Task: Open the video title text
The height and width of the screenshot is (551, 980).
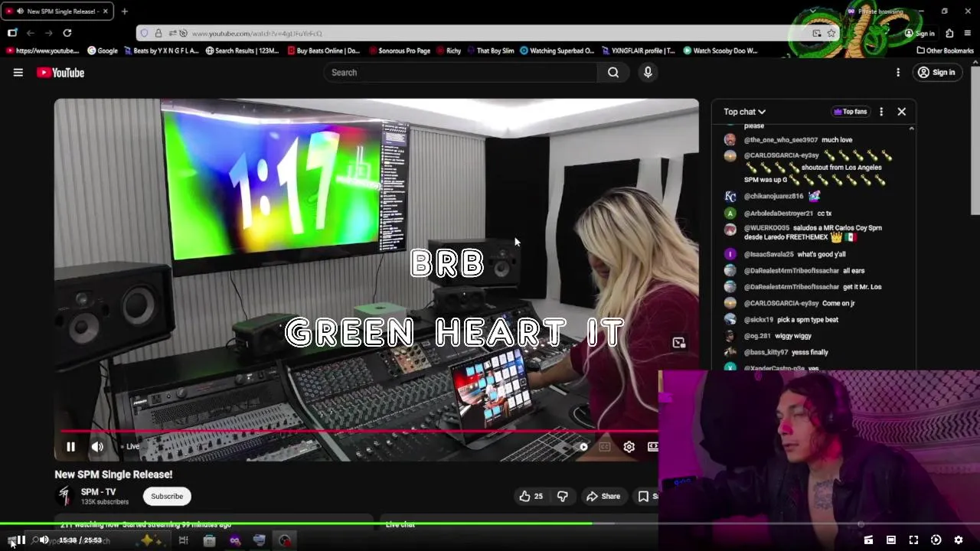Action: coord(113,474)
